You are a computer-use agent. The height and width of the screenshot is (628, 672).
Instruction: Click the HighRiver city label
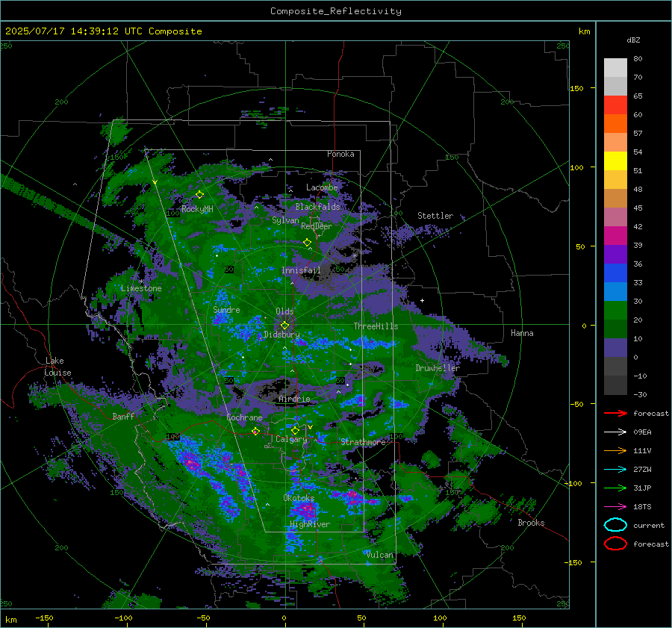tap(310, 524)
